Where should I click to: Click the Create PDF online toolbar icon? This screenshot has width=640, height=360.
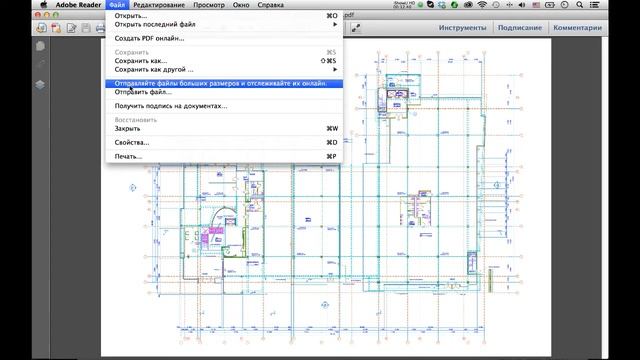click(x=41, y=28)
